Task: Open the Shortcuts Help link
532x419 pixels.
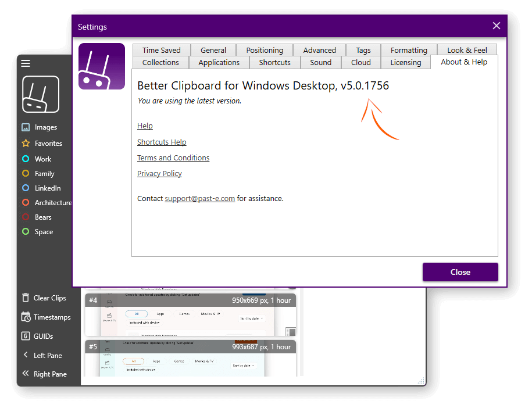Action: 162,142
